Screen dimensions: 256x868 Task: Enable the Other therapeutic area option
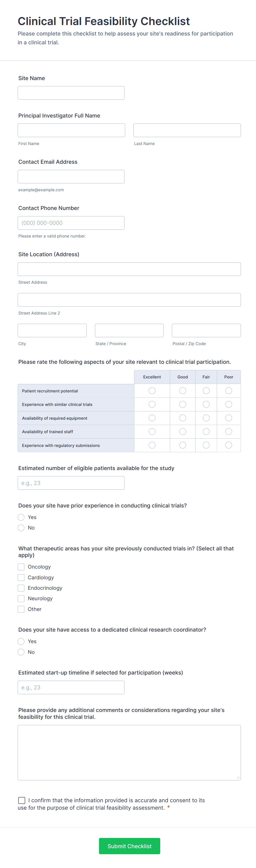pyautogui.click(x=21, y=609)
